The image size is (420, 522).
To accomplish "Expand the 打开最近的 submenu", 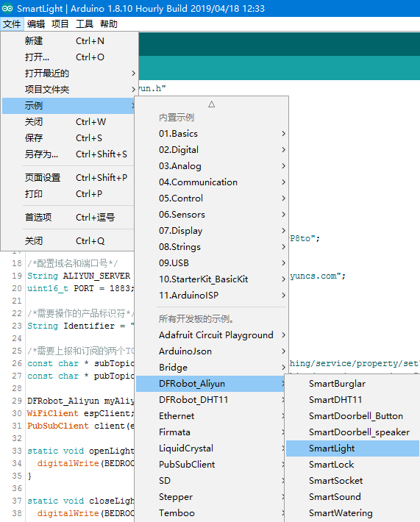I will coord(70,74).
